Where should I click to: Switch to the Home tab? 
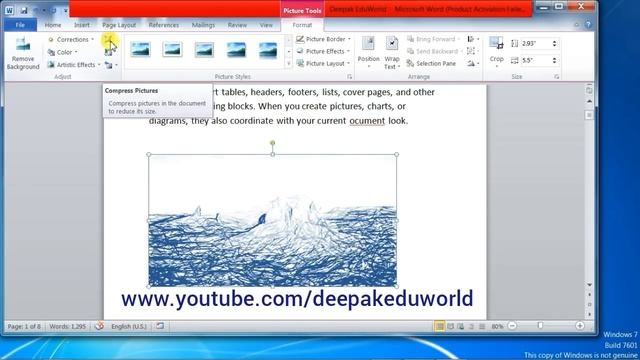coord(53,25)
